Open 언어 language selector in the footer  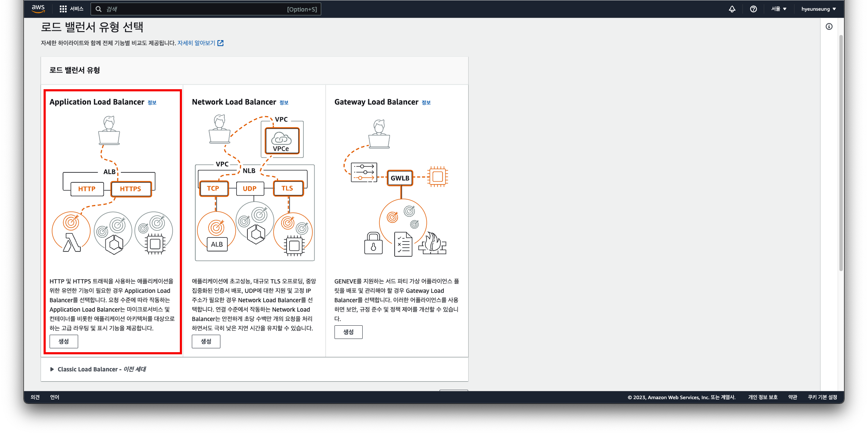coord(55,397)
